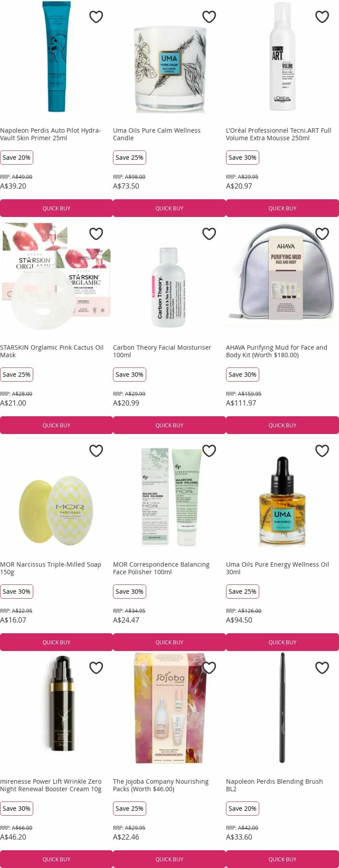Add Napoleon Perdis Blending Brush to wishlist
Screen dimensions: 339x868
(322, 667)
